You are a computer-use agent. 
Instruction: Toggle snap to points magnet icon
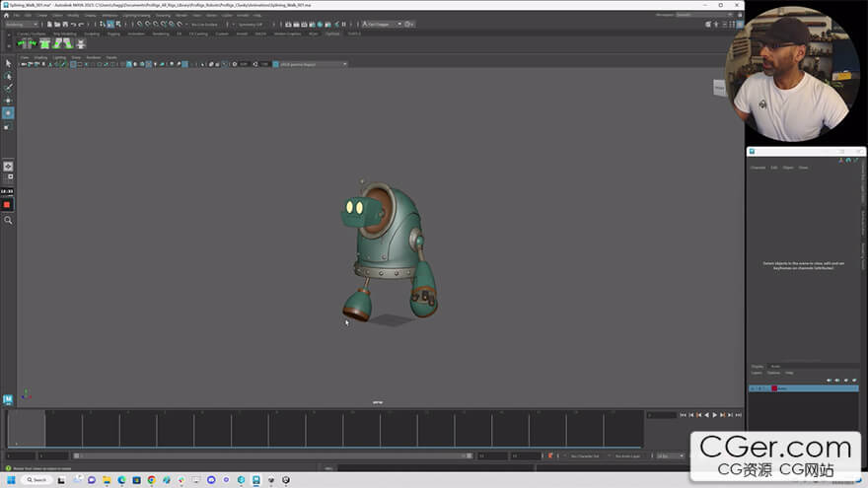tap(155, 25)
